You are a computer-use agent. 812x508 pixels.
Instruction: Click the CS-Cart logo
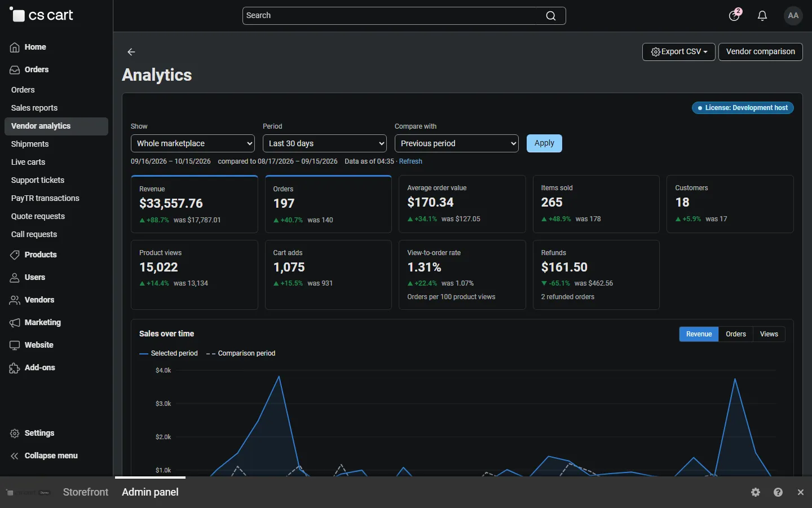click(x=41, y=15)
